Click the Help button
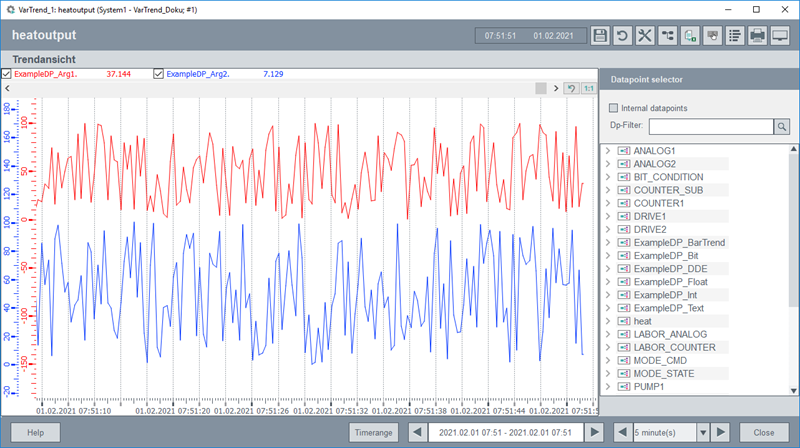 point(36,432)
